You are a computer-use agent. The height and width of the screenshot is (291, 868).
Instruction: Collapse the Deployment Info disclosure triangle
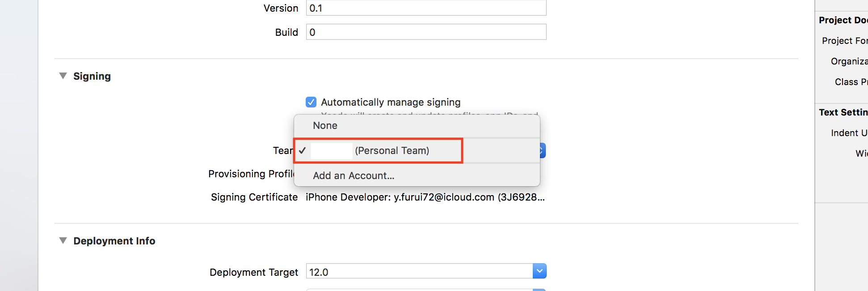coord(63,241)
